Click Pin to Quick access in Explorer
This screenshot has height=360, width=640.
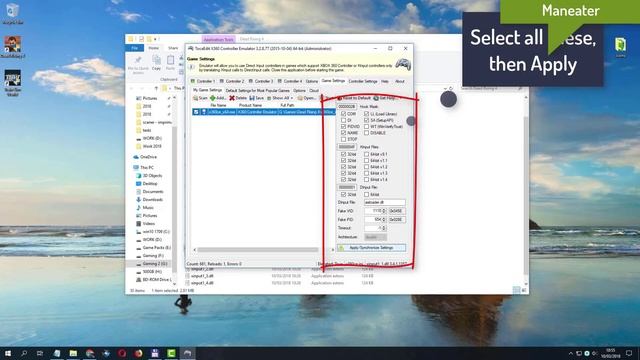coord(138,64)
